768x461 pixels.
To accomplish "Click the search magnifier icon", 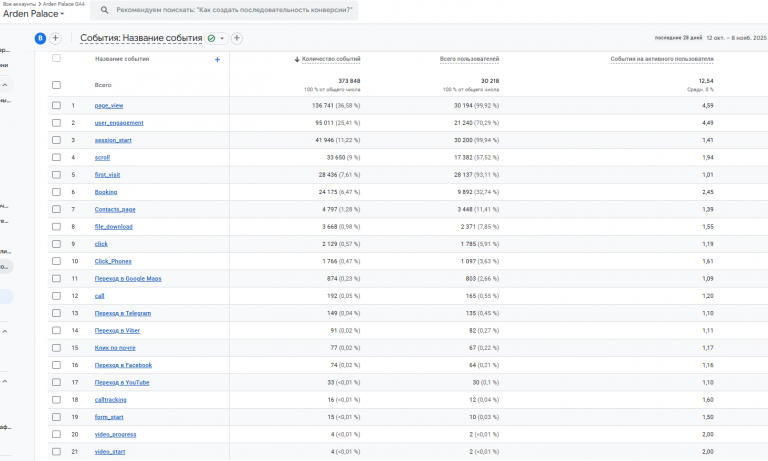I will 104,11.
